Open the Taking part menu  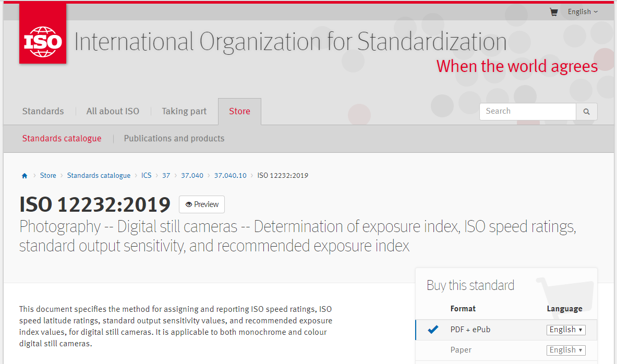click(x=184, y=112)
